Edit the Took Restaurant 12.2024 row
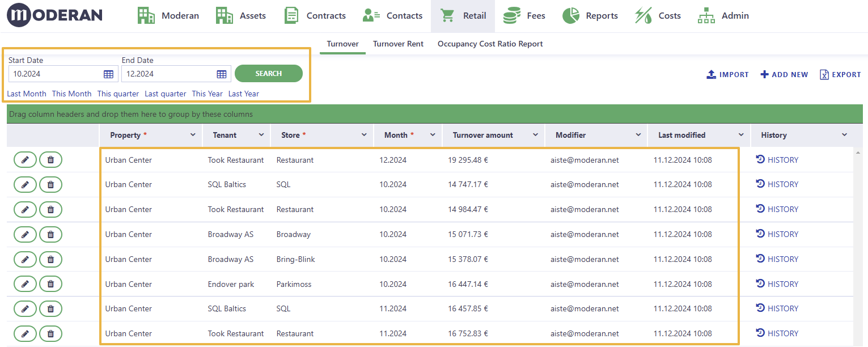The image size is (868, 347). (25, 160)
